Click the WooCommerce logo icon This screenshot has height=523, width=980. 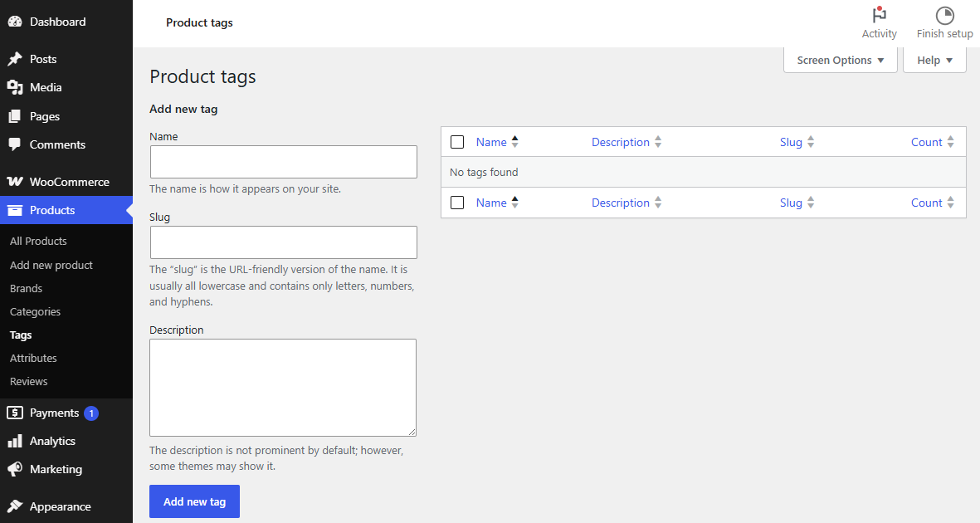click(x=15, y=182)
